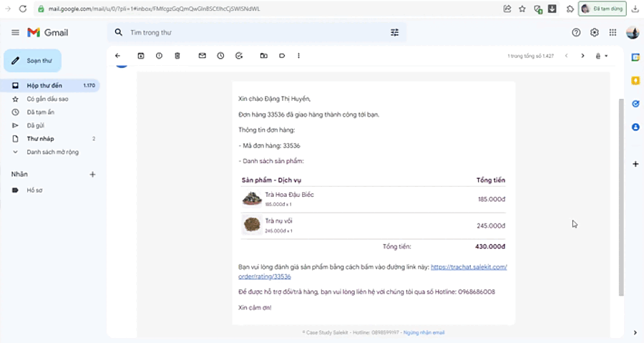Click the 'Soạn thư' compose button
Screen dimensions: 644x343
[33, 61]
